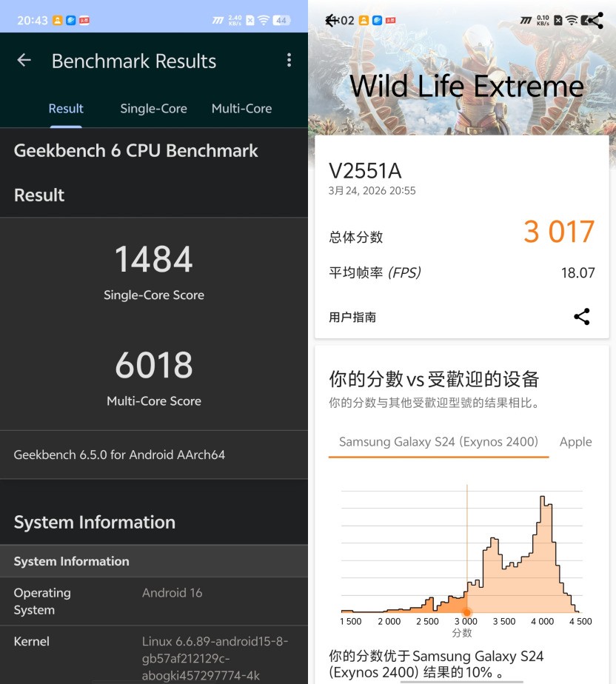The image size is (616, 684).
Task: Tap the share icon on Wild Life Extreme card
Action: (582, 317)
